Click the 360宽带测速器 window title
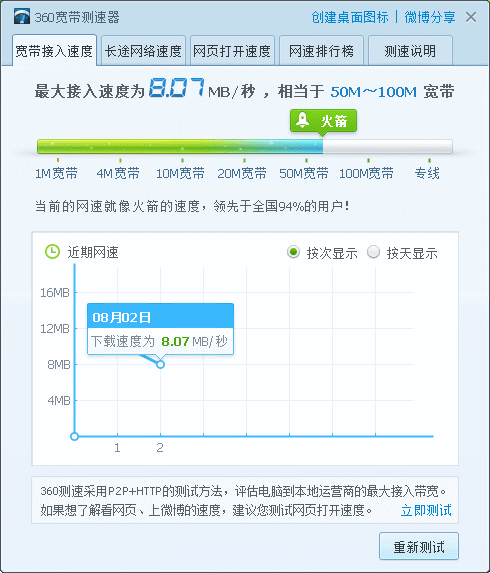 [77, 17]
